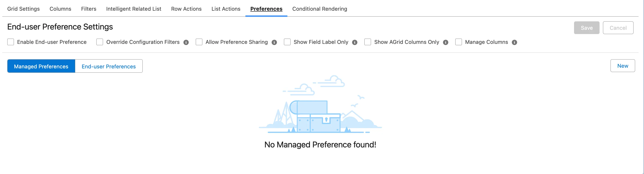Open the Allow Preference Sharing info tooltip
Image resolution: width=644 pixels, height=174 pixels.
coord(274,42)
